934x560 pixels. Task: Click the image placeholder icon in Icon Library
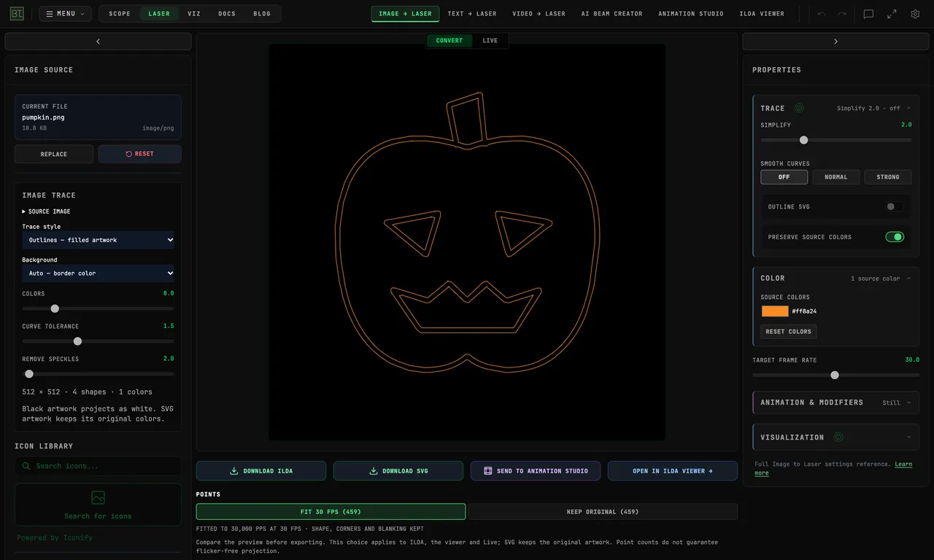coord(98,497)
